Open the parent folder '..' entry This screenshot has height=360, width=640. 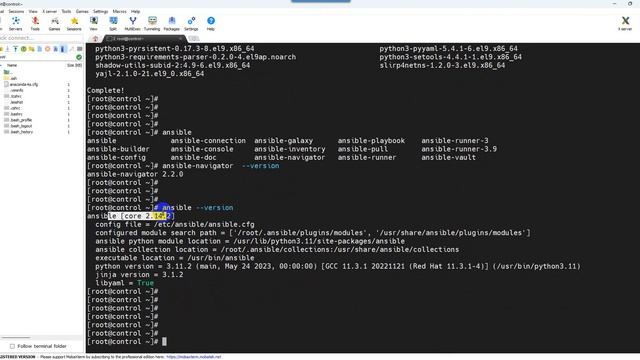coord(7,72)
